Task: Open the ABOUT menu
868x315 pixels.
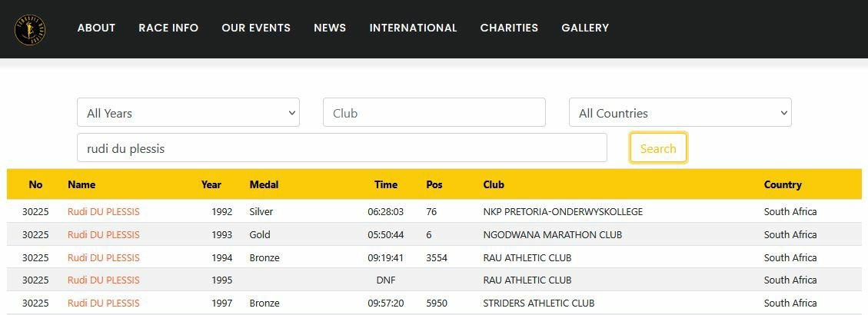Action: 96,28
